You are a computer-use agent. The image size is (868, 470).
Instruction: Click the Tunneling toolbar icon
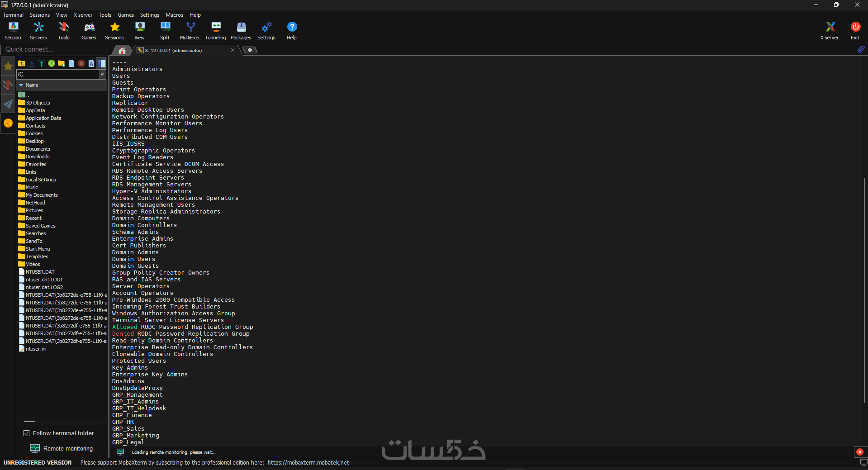215,31
